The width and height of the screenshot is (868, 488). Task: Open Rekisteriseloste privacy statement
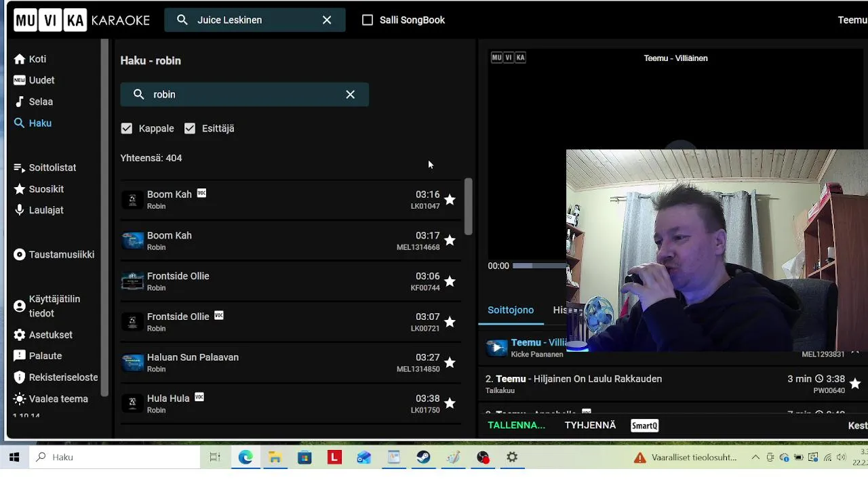pos(56,378)
